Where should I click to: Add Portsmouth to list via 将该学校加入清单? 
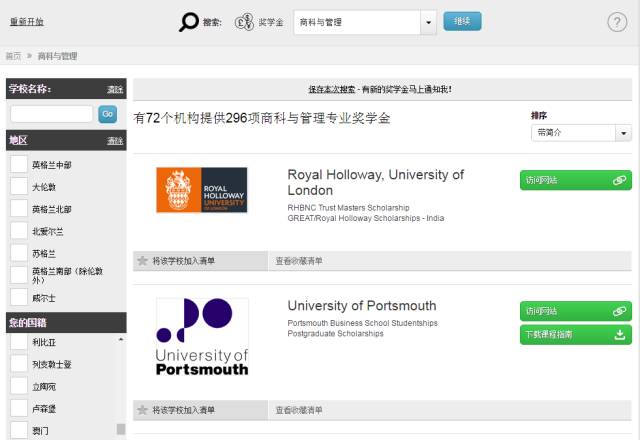pyautogui.click(x=200, y=410)
